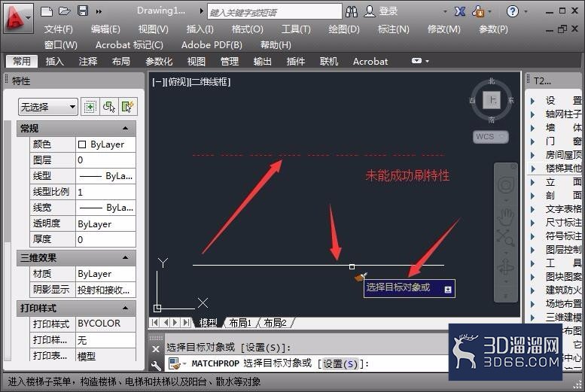
Task: Click the last layout tab arrow
Action: [x=186, y=322]
